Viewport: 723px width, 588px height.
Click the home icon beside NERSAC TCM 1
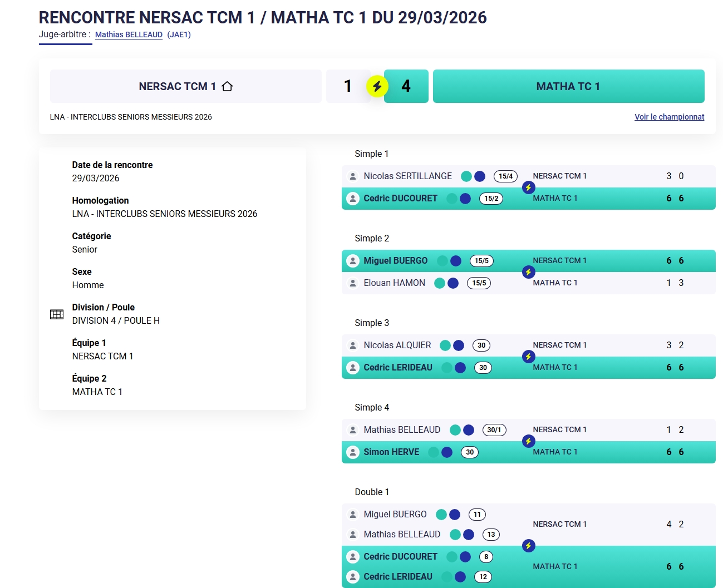click(x=227, y=86)
